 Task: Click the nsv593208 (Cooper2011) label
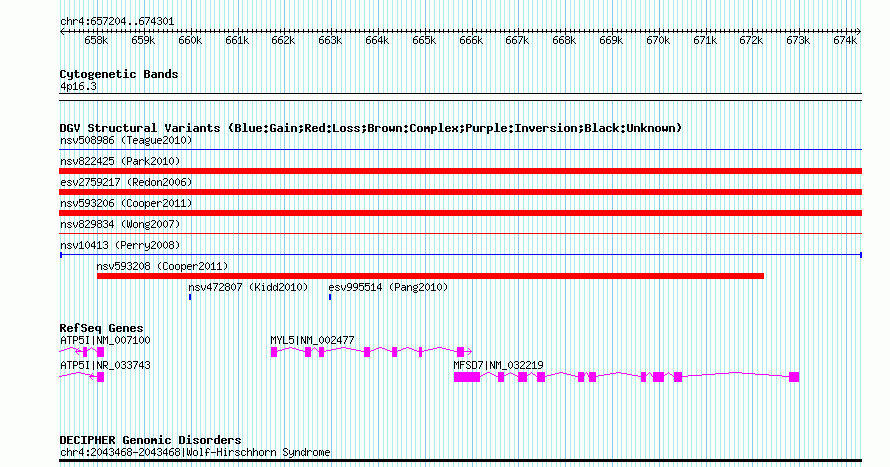point(162,266)
